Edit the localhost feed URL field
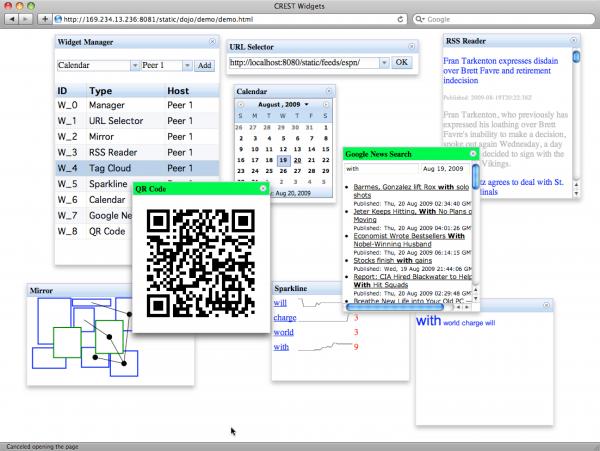 [x=304, y=62]
